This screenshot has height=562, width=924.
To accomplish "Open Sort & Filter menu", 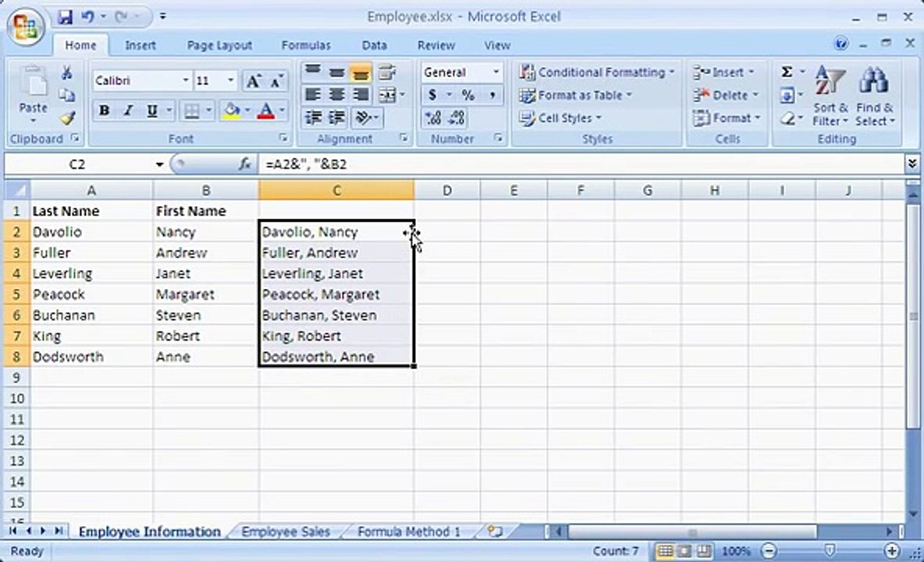I will pyautogui.click(x=830, y=95).
